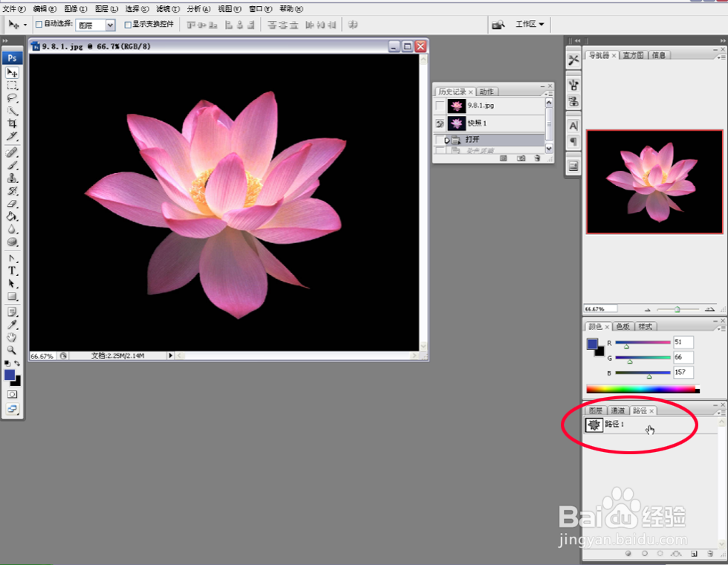Viewport: 728px width, 565px height.
Task: Switch to the 通道 tab
Action: pyautogui.click(x=617, y=410)
